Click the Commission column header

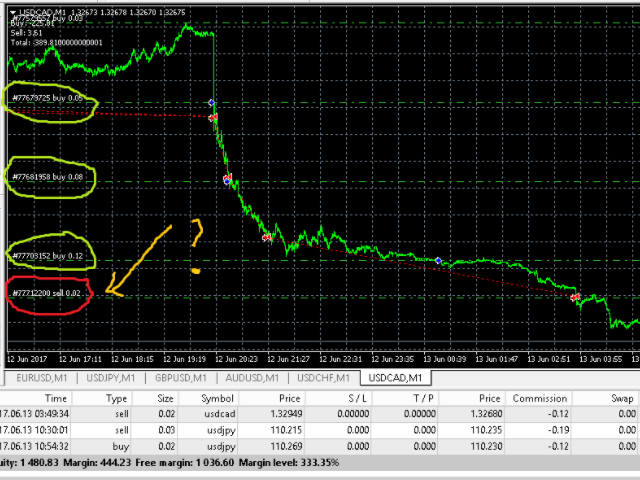pos(539,398)
